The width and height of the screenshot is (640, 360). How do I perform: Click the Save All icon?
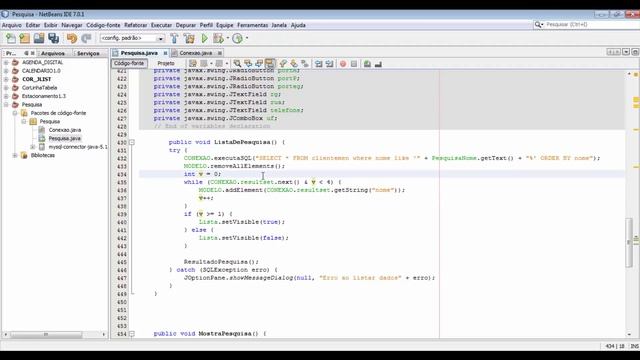click(53, 38)
